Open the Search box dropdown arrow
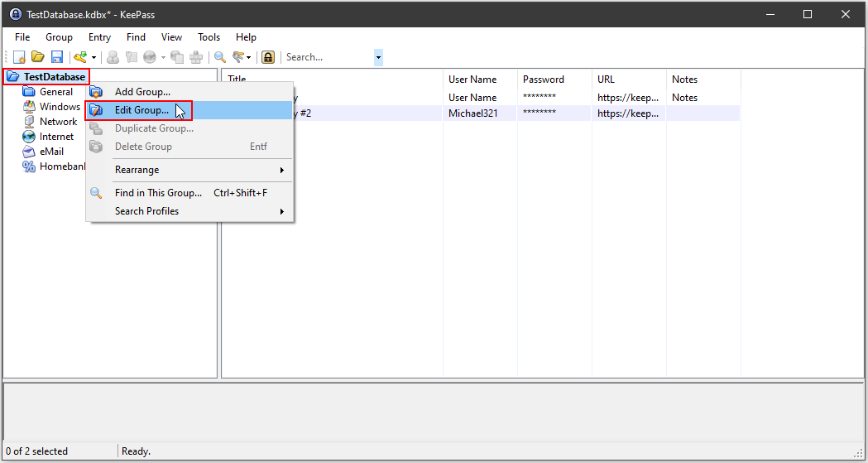The height and width of the screenshot is (463, 868). point(379,57)
